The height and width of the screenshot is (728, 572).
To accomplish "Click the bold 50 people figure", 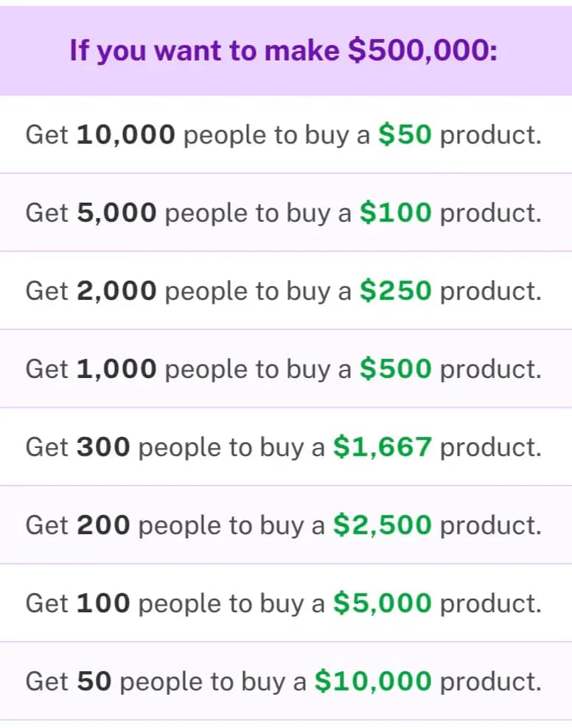I will pos(94,682).
